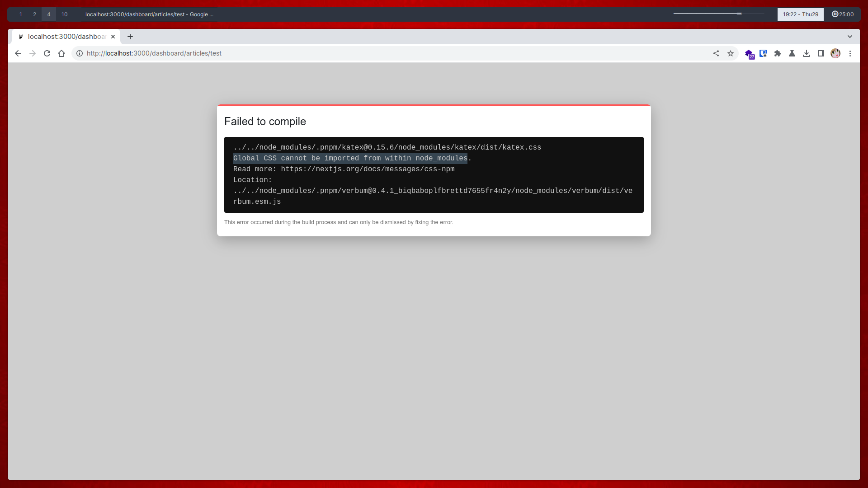The height and width of the screenshot is (488, 868).
Task: Close the localhost:3000 dashboard tab
Action: (x=113, y=37)
